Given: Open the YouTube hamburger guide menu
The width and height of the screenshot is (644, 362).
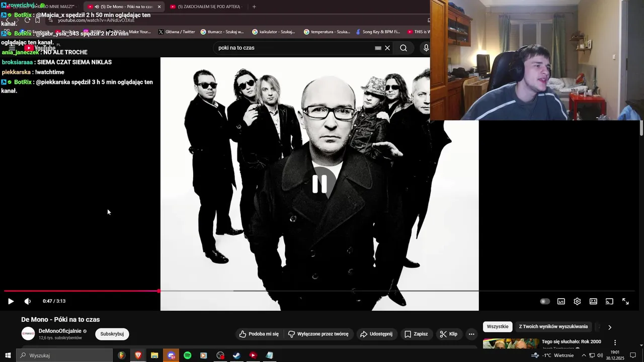Looking at the screenshot, I should click(x=12, y=48).
